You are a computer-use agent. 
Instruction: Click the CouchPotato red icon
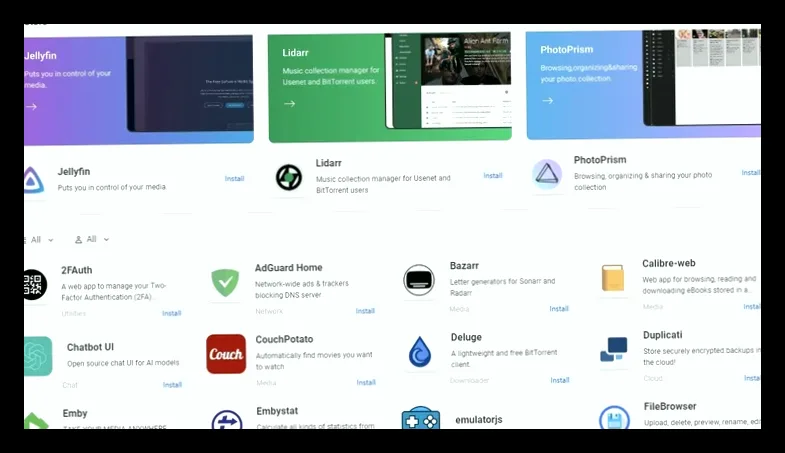point(226,354)
